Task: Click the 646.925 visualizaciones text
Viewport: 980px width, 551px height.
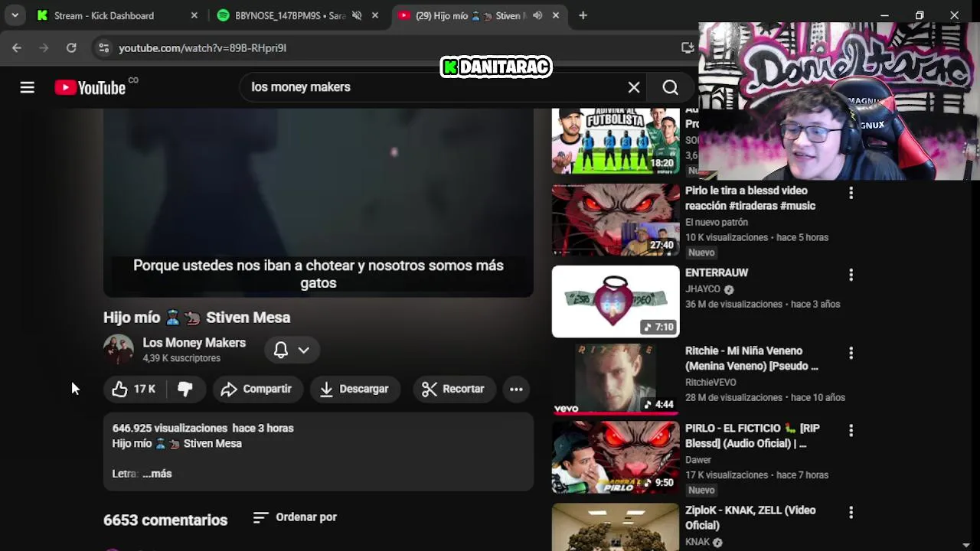Action: click(x=171, y=429)
